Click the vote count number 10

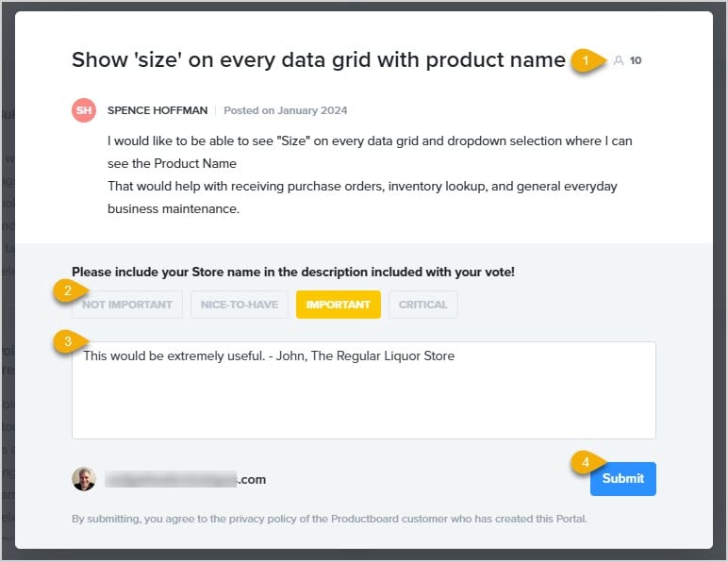636,60
